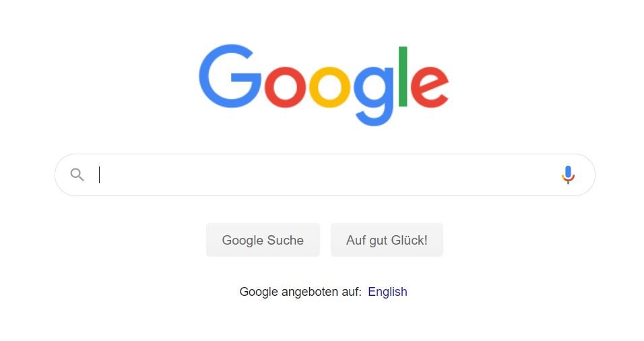The height and width of the screenshot is (341, 644).
Task: Click the 'Google angeboten auf:' label text
Action: coord(300,292)
